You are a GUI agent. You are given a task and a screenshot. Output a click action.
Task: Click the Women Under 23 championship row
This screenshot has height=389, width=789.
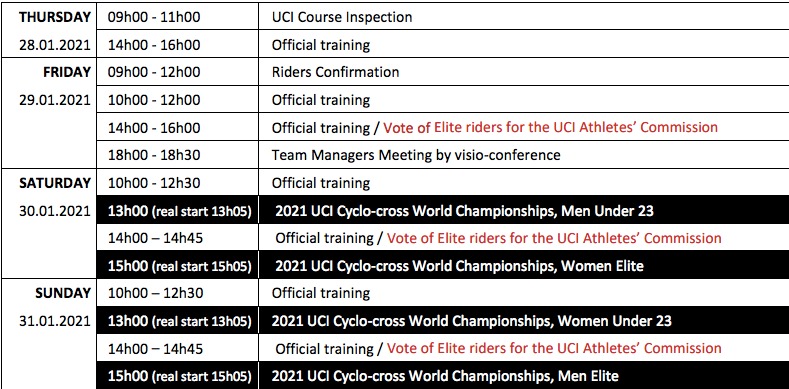[443, 321]
